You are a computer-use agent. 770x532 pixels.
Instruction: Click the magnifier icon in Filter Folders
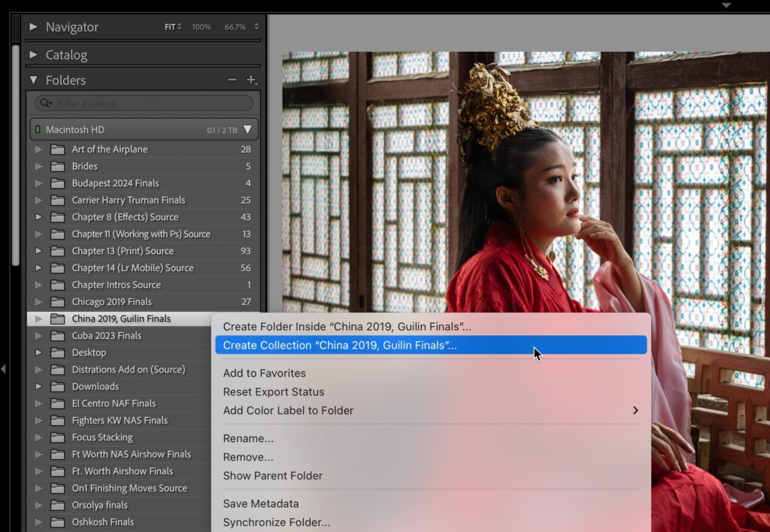coord(46,104)
